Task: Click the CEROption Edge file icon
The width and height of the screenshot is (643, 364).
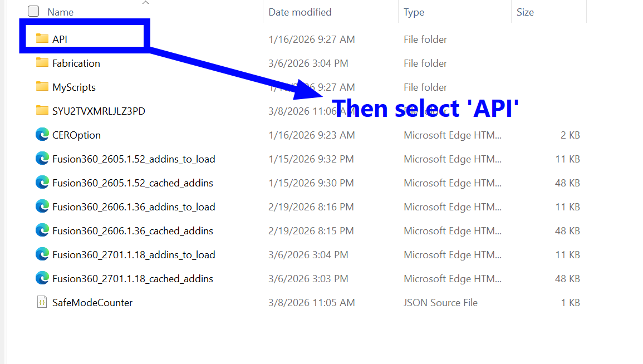Action: 42,135
